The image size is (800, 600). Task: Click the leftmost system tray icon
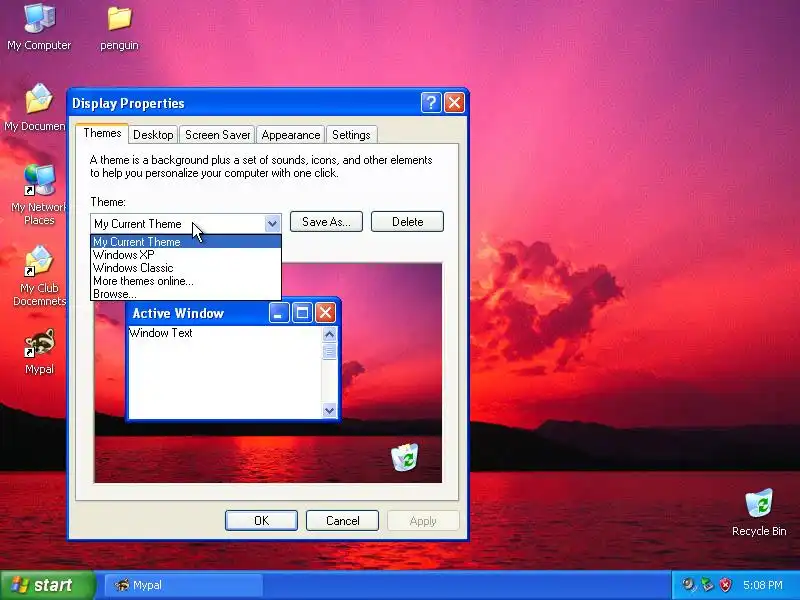[689, 585]
